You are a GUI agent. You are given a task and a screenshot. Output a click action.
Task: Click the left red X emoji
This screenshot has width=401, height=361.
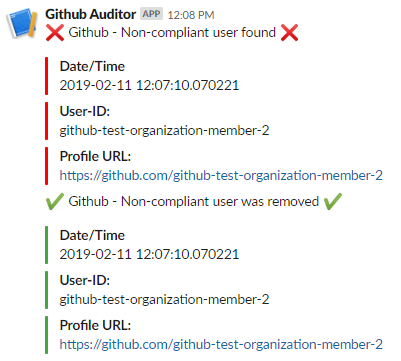(55, 33)
